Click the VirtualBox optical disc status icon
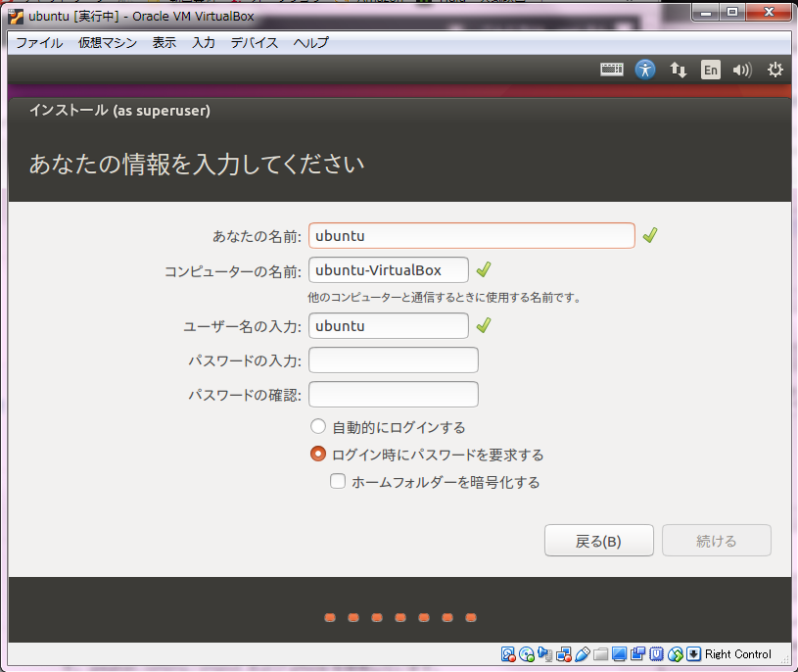Image resolution: width=798 pixels, height=672 pixels. tap(527, 654)
